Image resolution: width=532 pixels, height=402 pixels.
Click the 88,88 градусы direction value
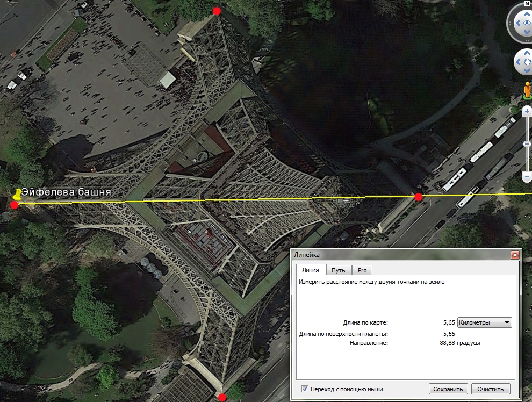point(460,343)
